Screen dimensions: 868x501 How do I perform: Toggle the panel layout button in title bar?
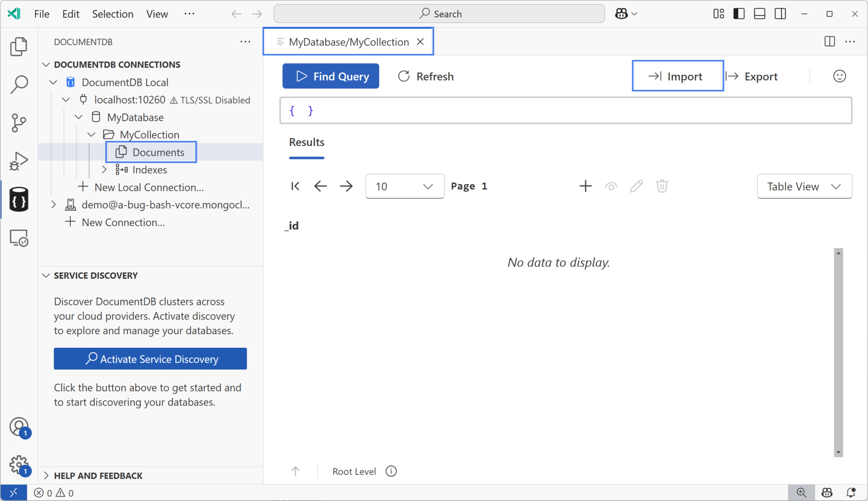click(759, 14)
